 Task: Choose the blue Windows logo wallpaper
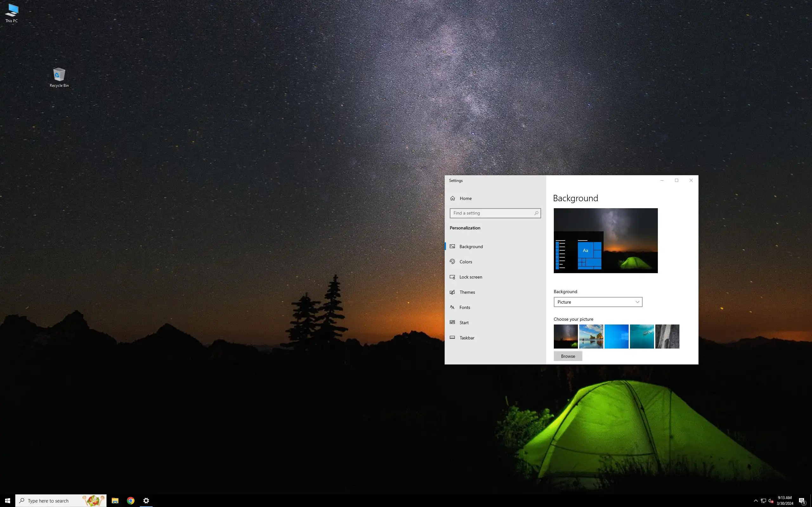pos(616,336)
